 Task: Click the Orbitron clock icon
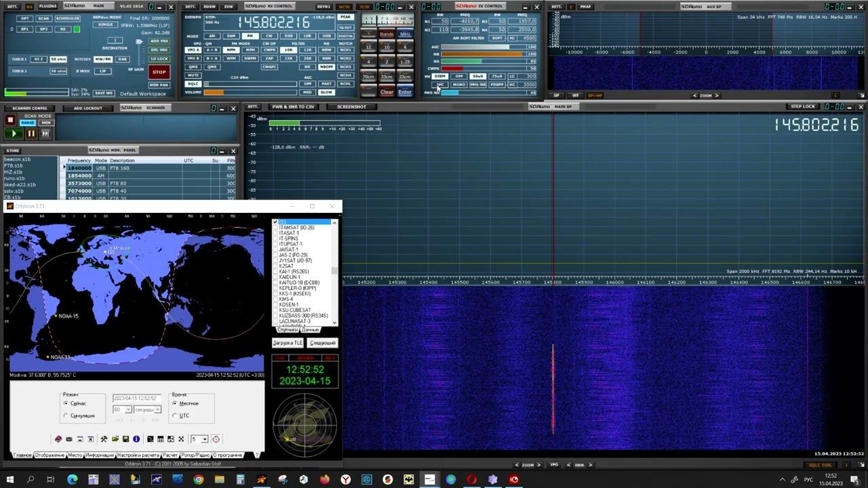(216, 439)
